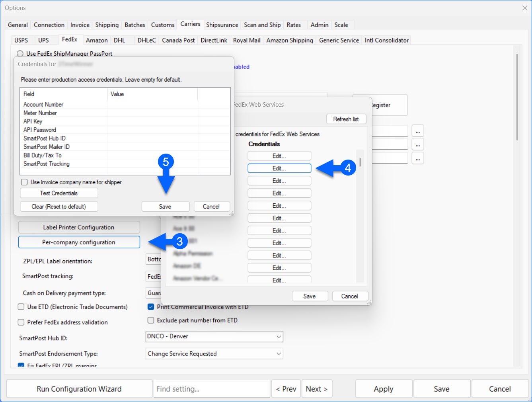Switch to the DHLeC tab
The image size is (532, 402).
tap(147, 40)
